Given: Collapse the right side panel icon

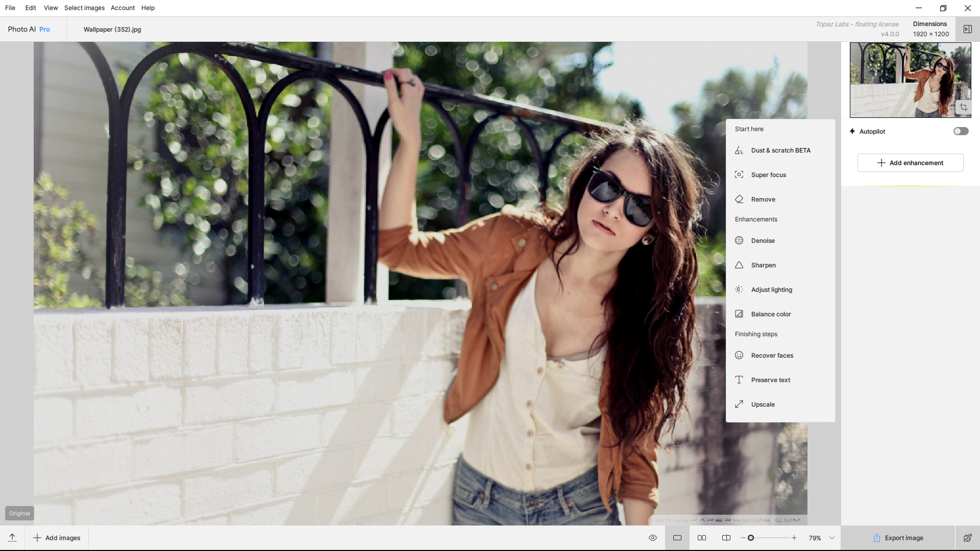Looking at the screenshot, I should click(x=967, y=29).
